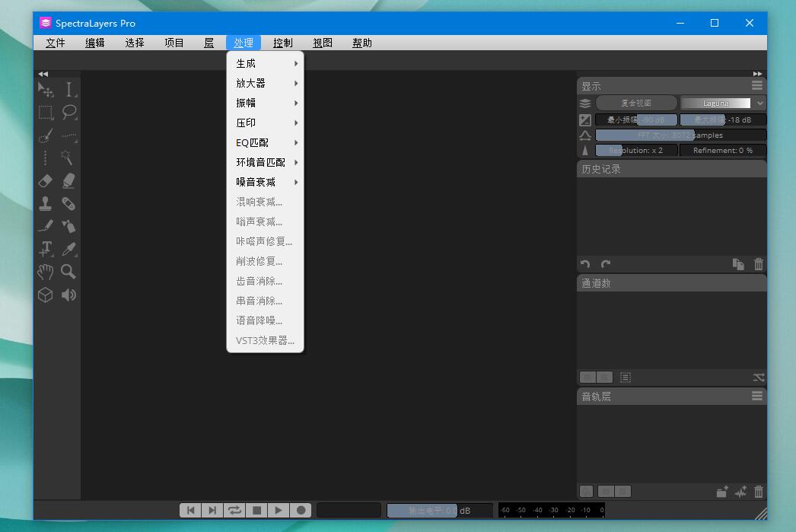Viewport: 796px width, 532px height.
Task: Select the eyedropper tool
Action: (x=69, y=249)
